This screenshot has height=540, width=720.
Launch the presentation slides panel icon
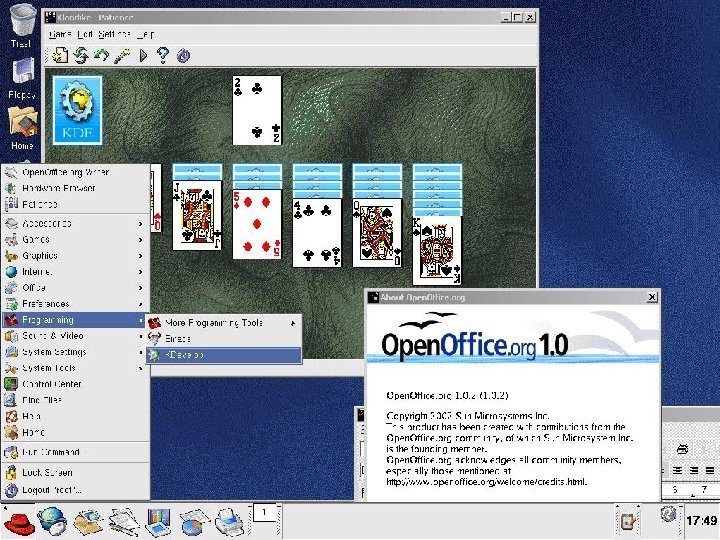(158, 522)
